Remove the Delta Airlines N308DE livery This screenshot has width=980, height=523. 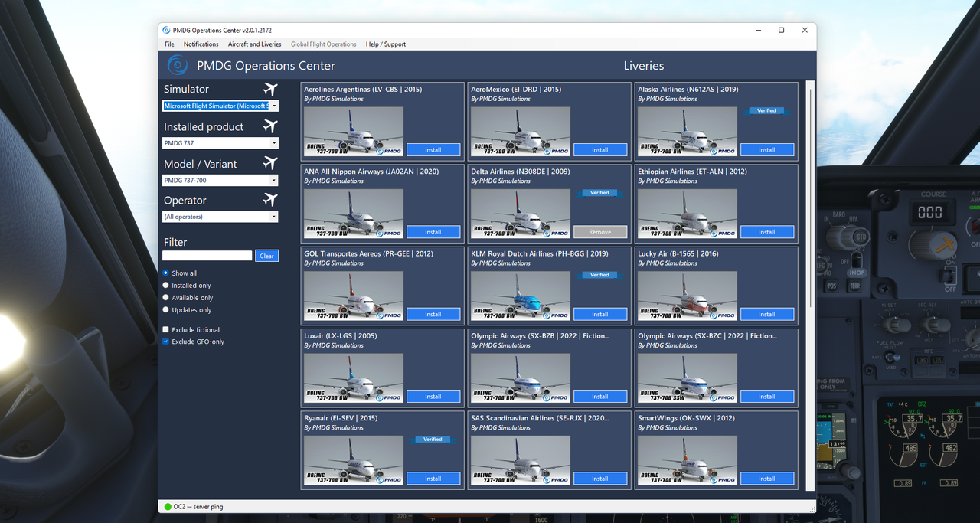click(x=600, y=232)
